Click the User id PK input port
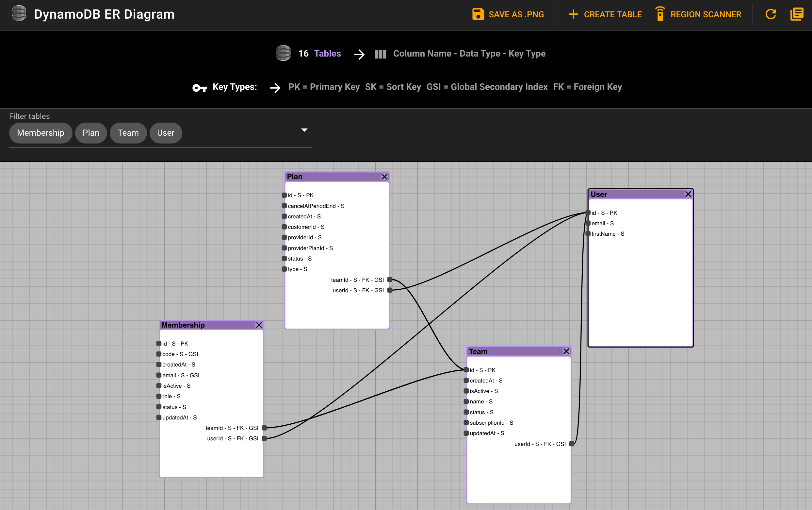812x510 pixels. 588,212
